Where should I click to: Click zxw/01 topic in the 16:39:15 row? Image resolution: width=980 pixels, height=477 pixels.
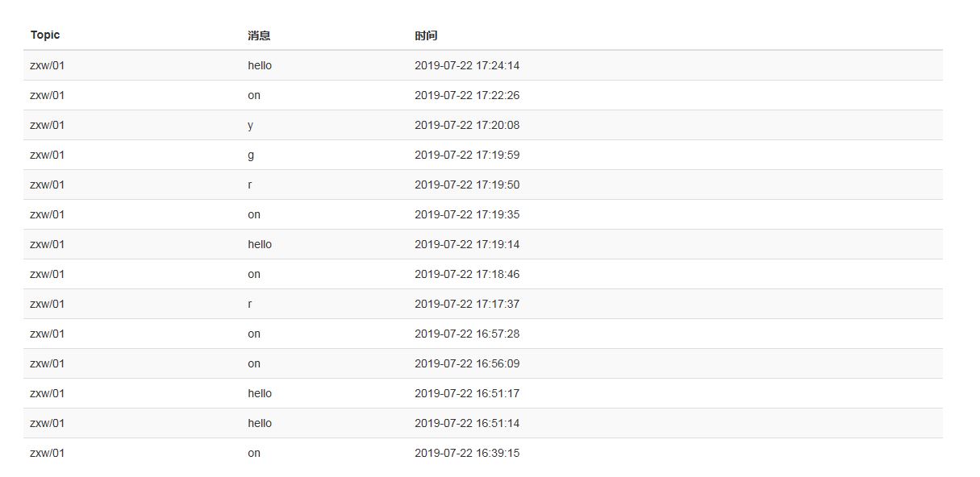coord(48,453)
